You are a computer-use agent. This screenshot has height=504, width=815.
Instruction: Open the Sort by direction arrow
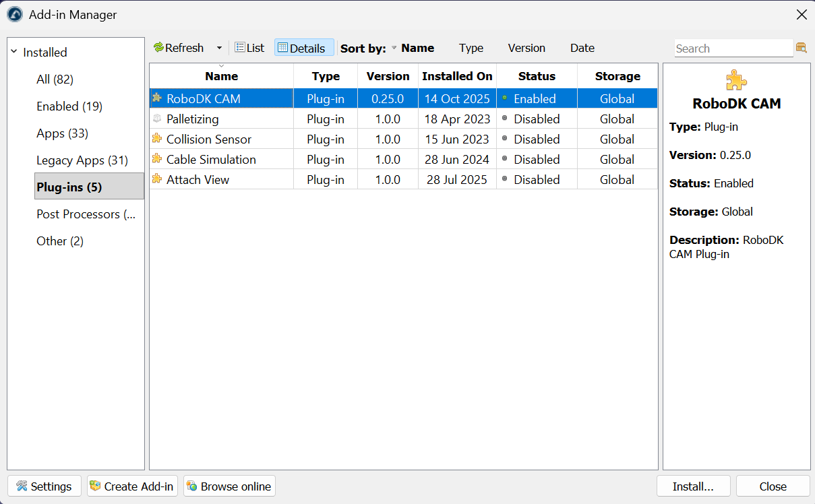[394, 48]
